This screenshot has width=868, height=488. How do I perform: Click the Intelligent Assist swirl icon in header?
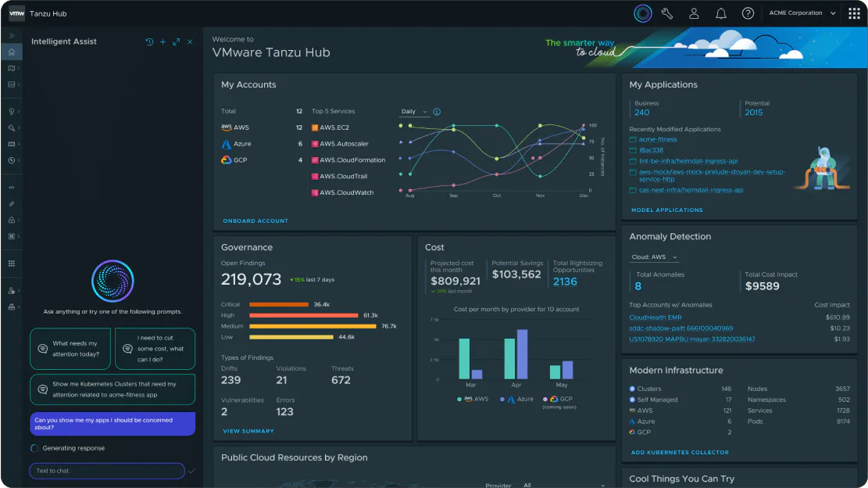click(x=643, y=13)
